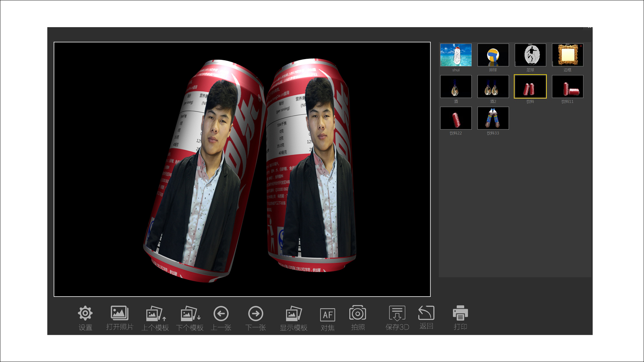
Task: Switch to previous template via 上个模板
Action: [x=156, y=314]
